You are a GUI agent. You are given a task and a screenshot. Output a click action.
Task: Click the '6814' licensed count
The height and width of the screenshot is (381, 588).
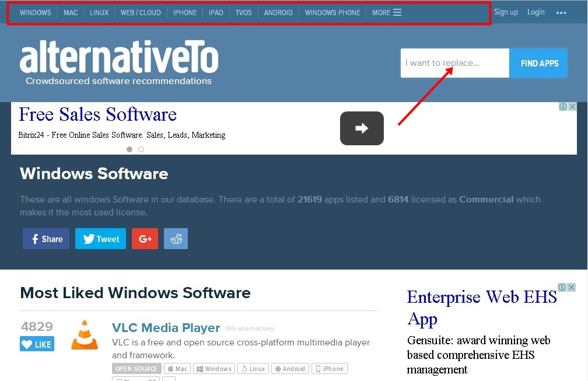(398, 200)
